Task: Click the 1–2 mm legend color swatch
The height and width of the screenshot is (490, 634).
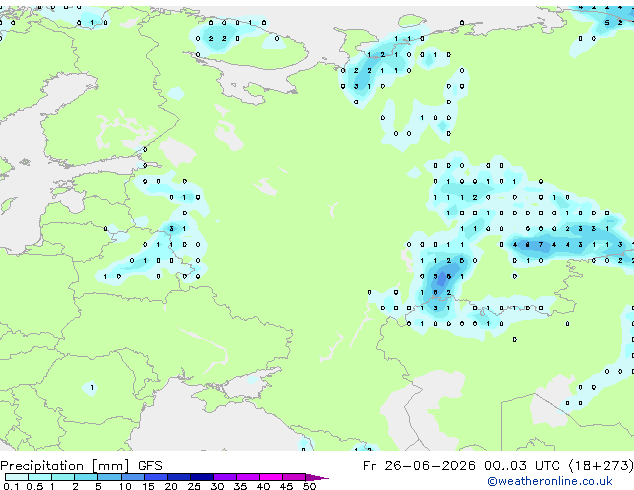Action: click(x=63, y=477)
